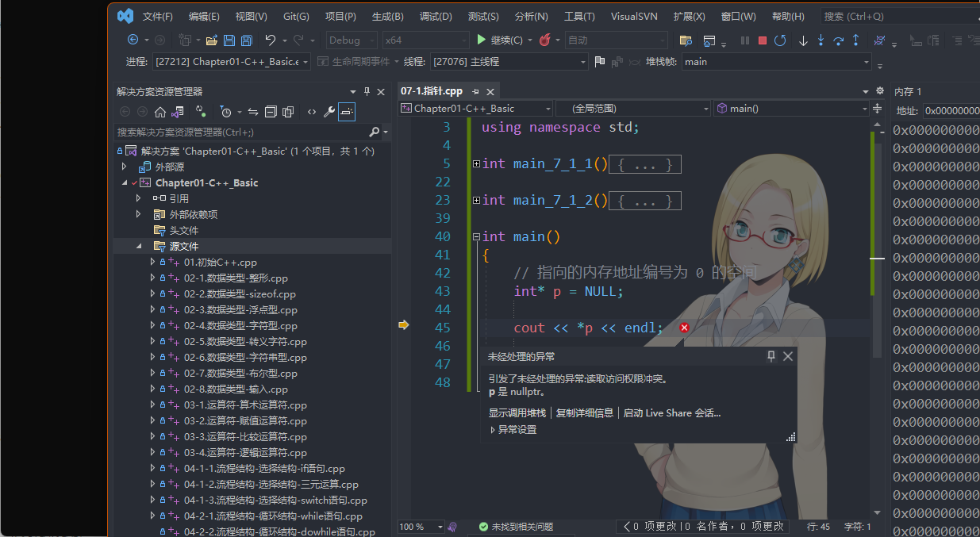Image resolution: width=980 pixels, height=537 pixels.
Task: Expand the collapsed main_7_1_1 function
Action: (x=476, y=163)
